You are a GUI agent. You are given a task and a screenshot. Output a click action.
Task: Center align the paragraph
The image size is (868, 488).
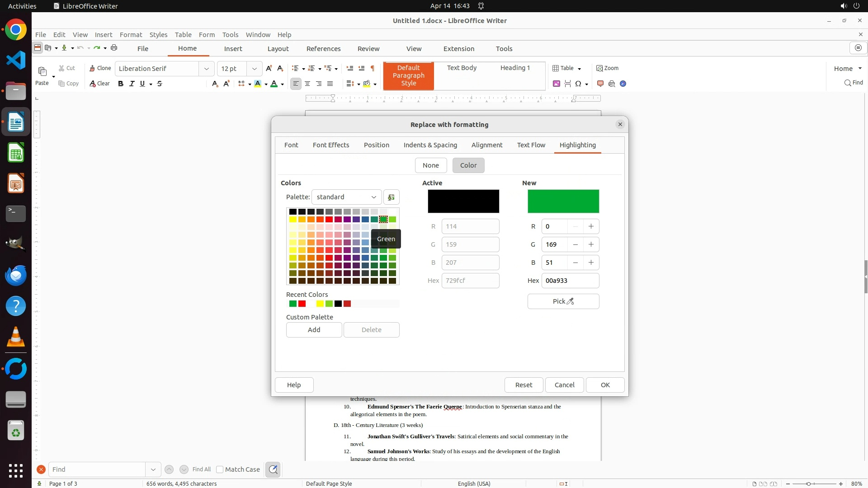pyautogui.click(x=307, y=84)
